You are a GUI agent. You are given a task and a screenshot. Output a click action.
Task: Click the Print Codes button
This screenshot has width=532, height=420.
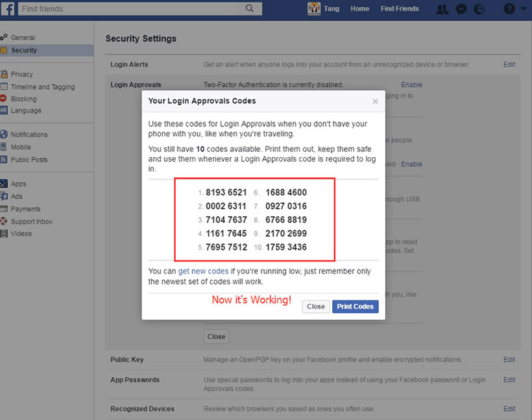pyautogui.click(x=356, y=306)
